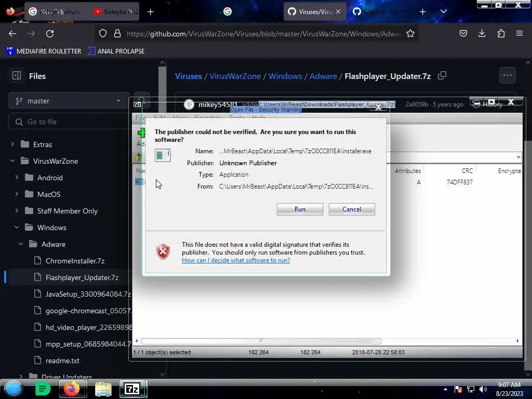This screenshot has height=399, width=532.
Task: Collapse GitHub Files side panel icon
Action: pyautogui.click(x=17, y=76)
